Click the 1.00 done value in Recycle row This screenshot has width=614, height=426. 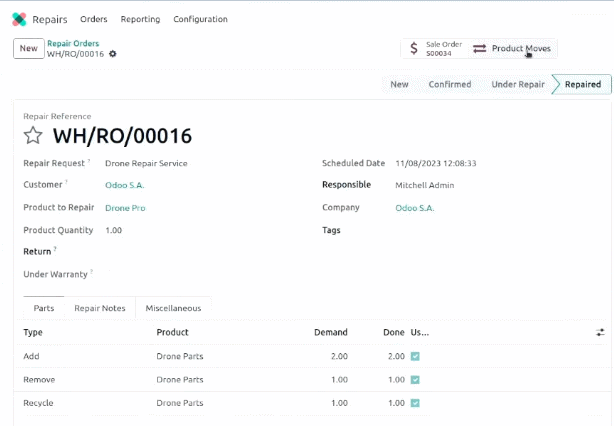pos(396,403)
